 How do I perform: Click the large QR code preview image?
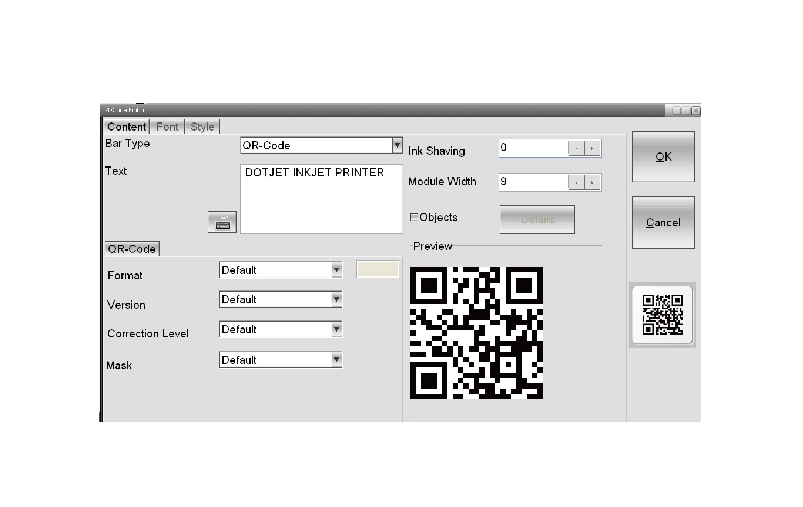click(x=476, y=333)
